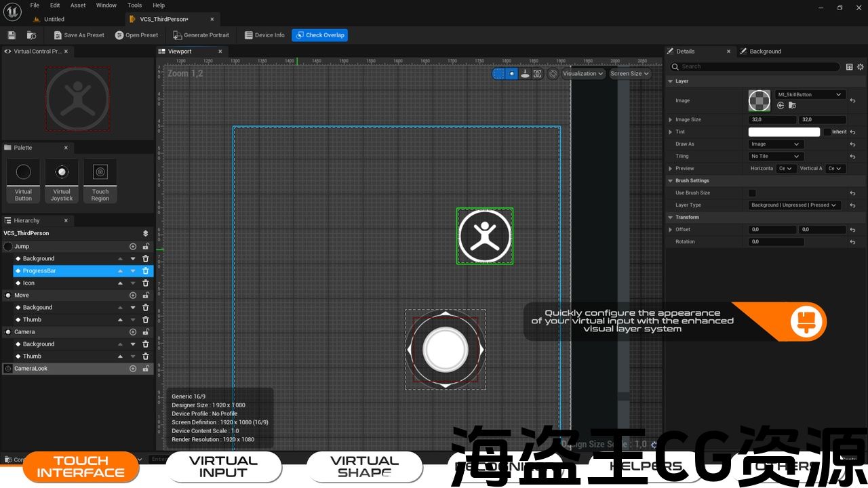Click Browse to asset icon in toolbar
The width and height of the screenshot is (868, 488).
(31, 35)
